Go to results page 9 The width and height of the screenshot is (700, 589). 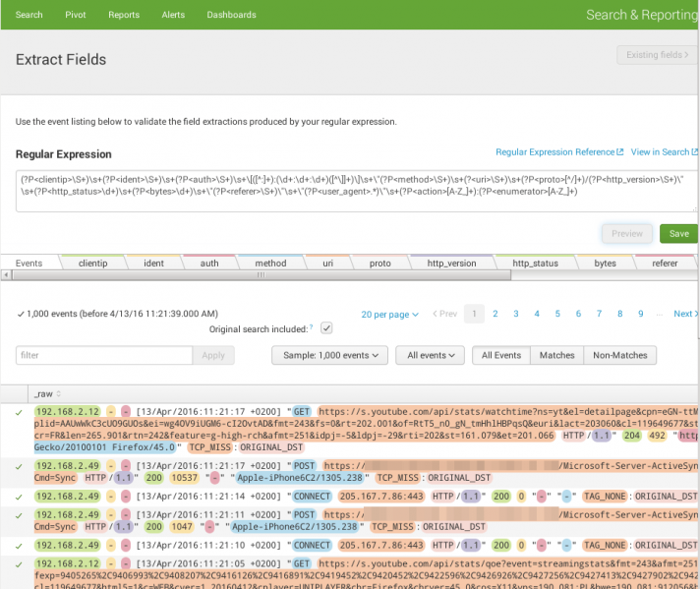click(641, 314)
